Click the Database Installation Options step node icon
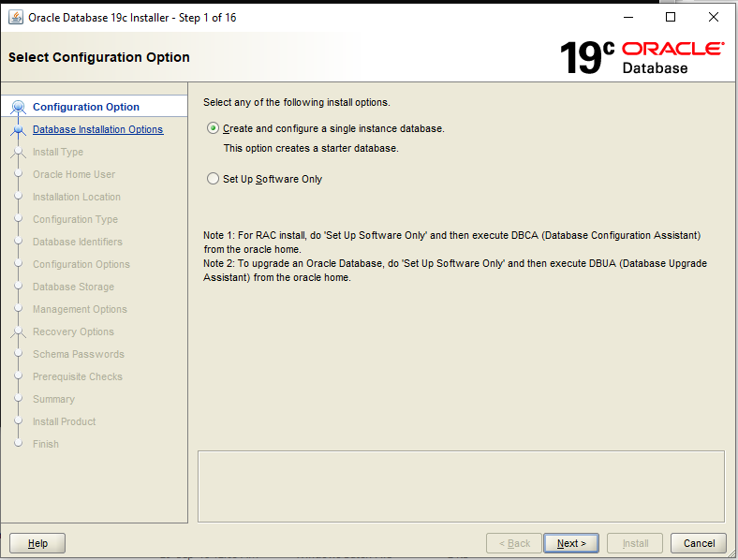 coord(19,129)
